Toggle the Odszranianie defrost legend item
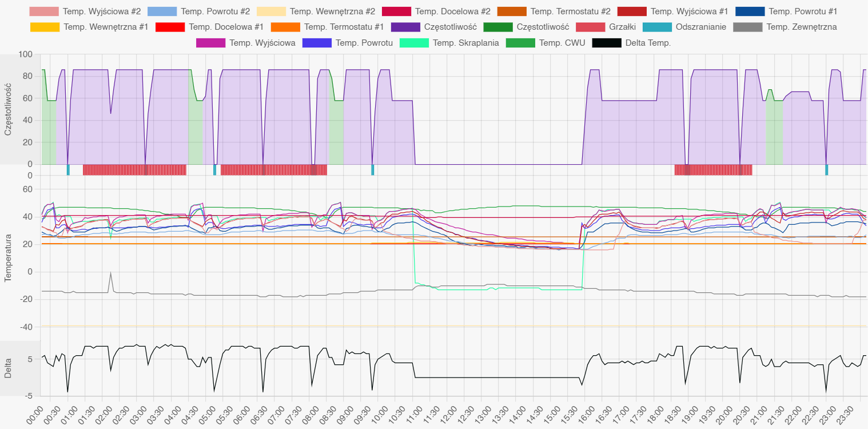This screenshot has width=868, height=429. coord(657,27)
